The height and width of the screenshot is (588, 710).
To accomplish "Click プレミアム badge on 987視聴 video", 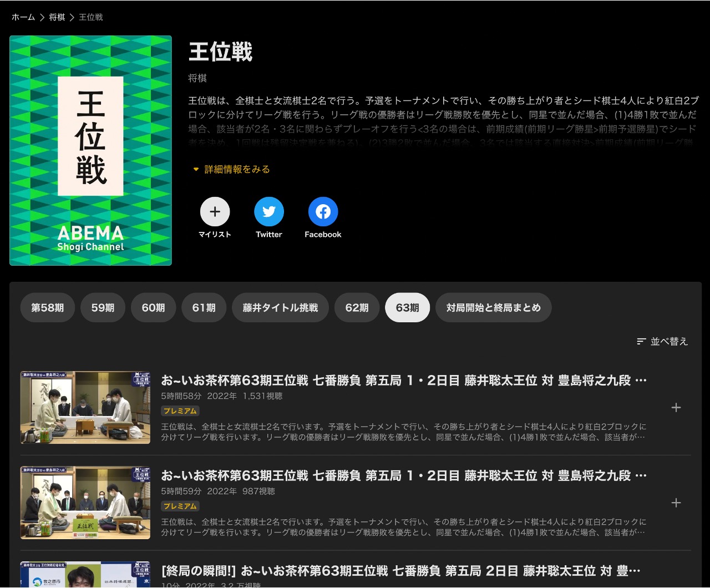I will tap(180, 506).
